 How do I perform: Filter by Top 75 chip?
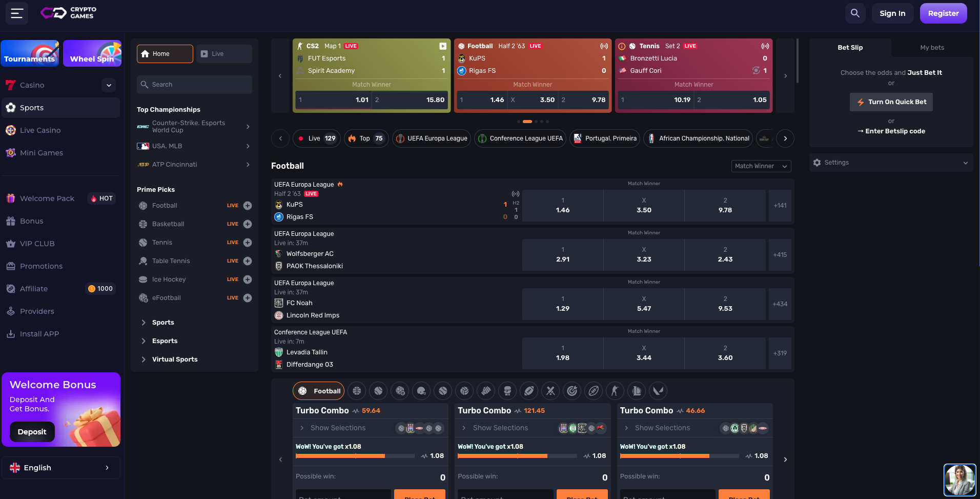[x=366, y=138]
